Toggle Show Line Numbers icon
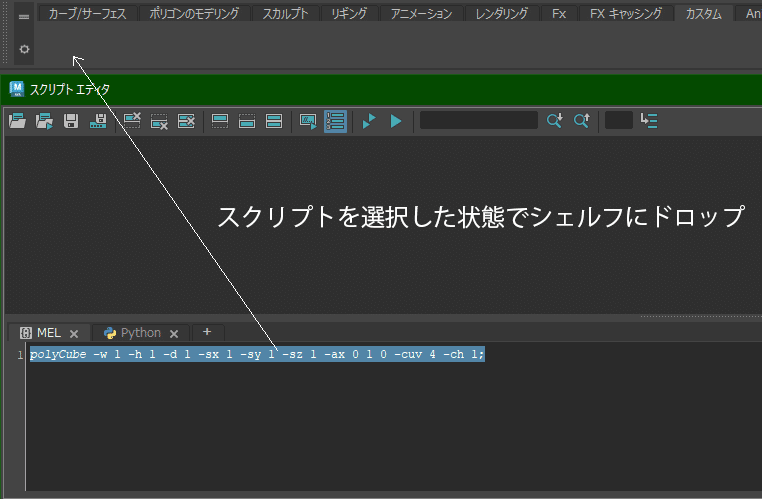 pyautogui.click(x=335, y=121)
